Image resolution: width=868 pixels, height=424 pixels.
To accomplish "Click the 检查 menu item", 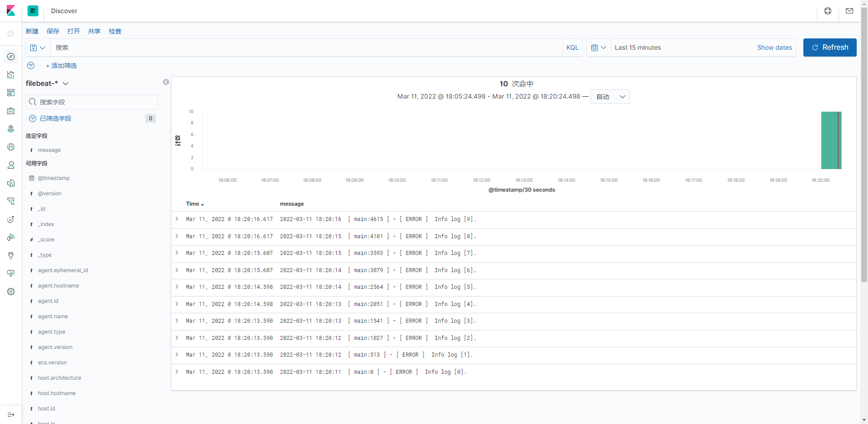I will (115, 31).
